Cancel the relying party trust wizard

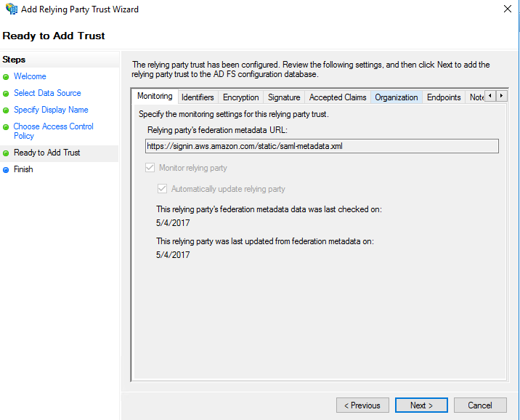tap(480, 405)
